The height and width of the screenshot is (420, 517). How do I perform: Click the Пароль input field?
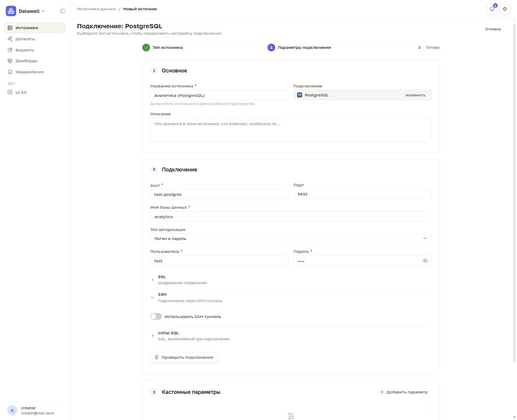click(x=362, y=261)
